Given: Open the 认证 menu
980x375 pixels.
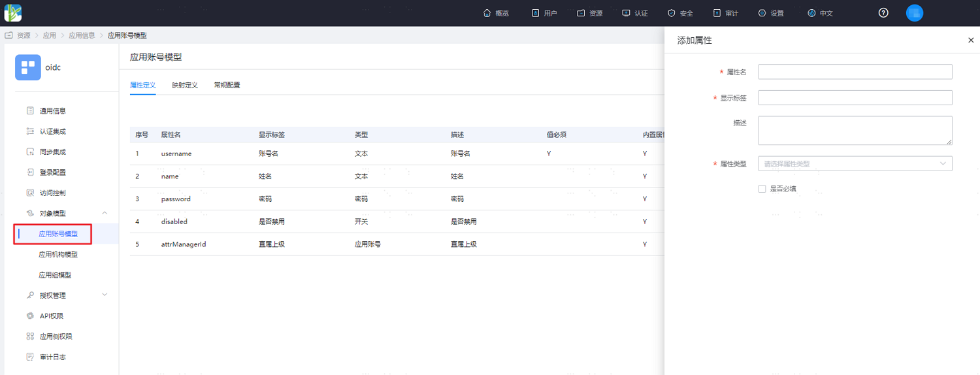Looking at the screenshot, I should pos(635,13).
